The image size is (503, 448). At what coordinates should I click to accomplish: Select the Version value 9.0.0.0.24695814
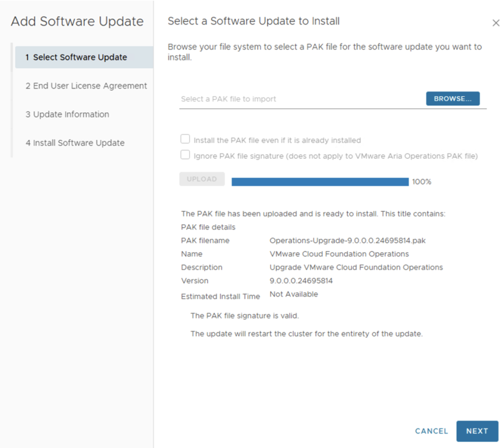[x=301, y=281]
